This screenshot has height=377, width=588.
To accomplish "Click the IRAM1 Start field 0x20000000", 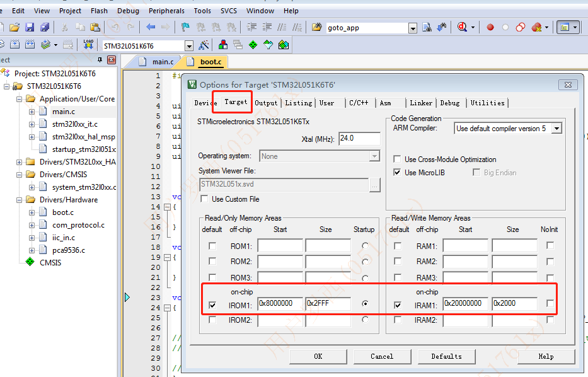I will tap(465, 303).
